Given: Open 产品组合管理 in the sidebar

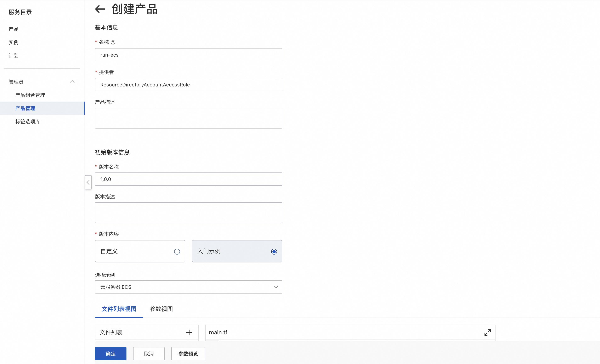Looking at the screenshot, I should point(30,95).
